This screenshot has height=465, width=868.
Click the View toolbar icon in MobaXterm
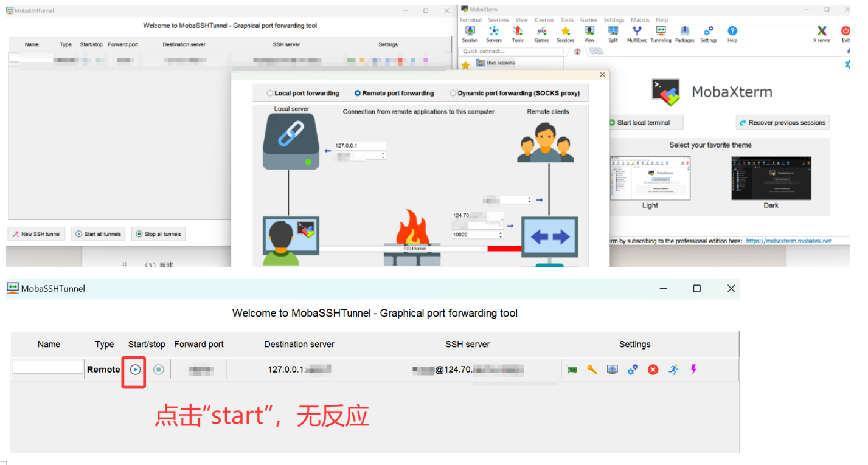click(589, 34)
